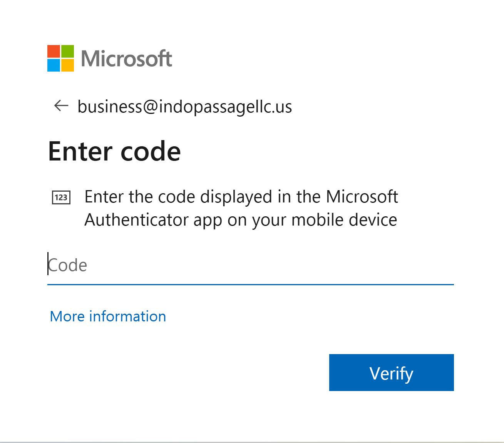The width and height of the screenshot is (504, 443).
Task: Click the Microsoft four-square logo
Action: (60, 59)
